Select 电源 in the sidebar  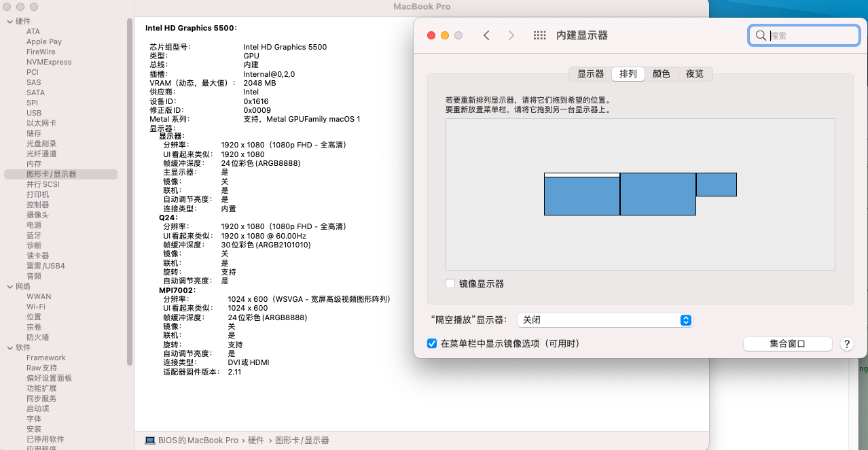34,225
